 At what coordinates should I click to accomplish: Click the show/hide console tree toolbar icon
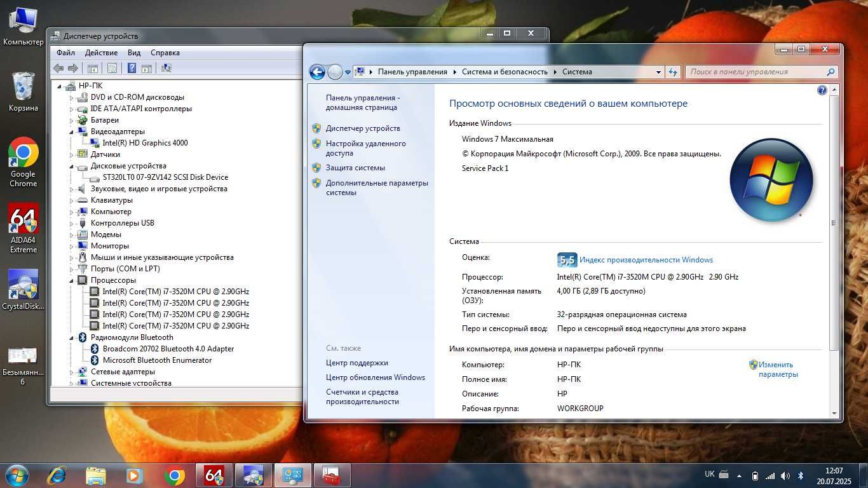coord(93,68)
